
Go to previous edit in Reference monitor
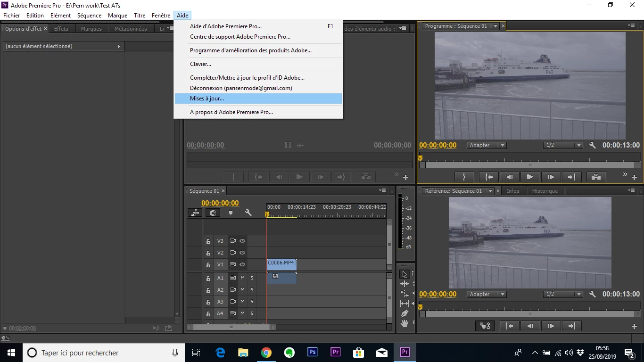tap(509, 326)
